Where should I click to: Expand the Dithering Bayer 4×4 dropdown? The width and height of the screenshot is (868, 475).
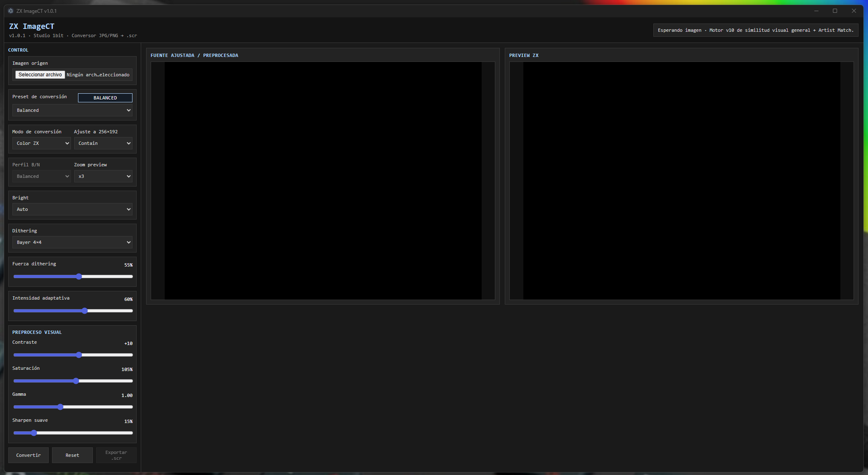pos(72,242)
